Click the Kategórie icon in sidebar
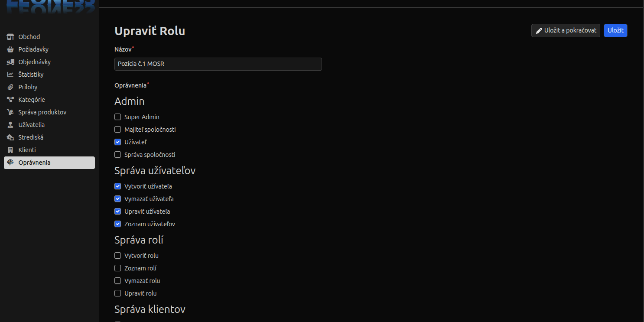The height and width of the screenshot is (322, 644). click(10, 100)
